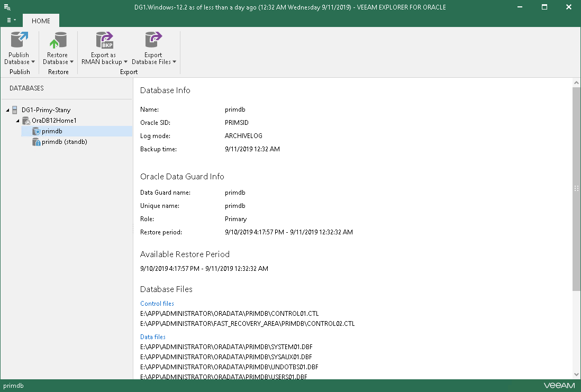The width and height of the screenshot is (581, 392).
Task: Collapse the OraDB12Home1 tree node
Action: coord(17,121)
